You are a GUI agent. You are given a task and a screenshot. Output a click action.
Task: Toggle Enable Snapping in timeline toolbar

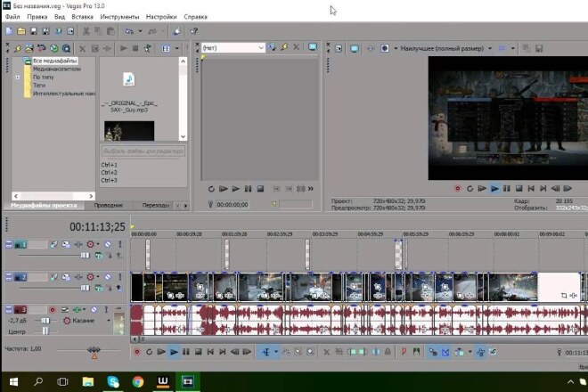coord(433,352)
